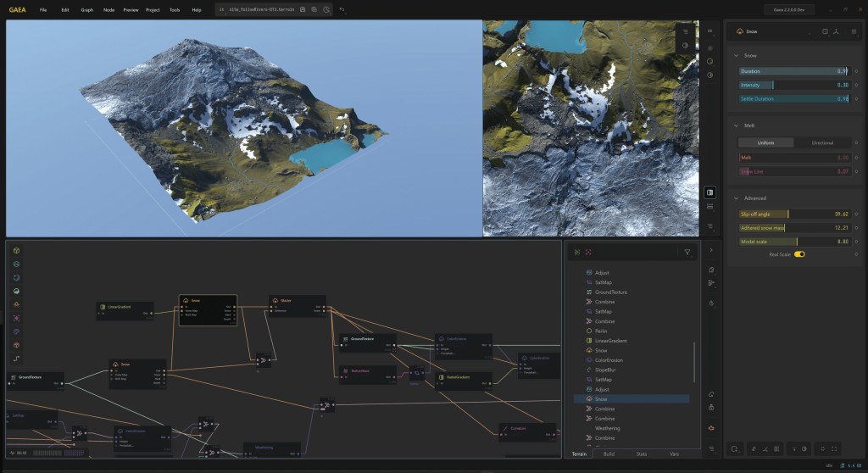Open the Tools menu
The image size is (868, 473).
pos(175,10)
